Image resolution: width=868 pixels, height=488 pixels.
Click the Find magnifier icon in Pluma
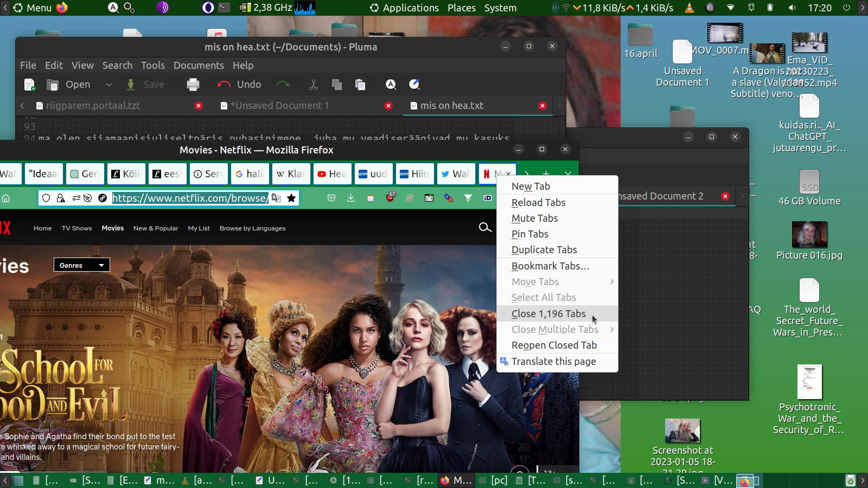[x=391, y=85]
